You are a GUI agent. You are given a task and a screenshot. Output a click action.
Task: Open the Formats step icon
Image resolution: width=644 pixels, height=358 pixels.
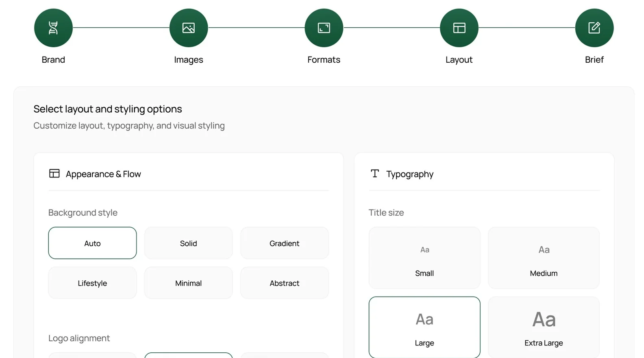(x=324, y=28)
